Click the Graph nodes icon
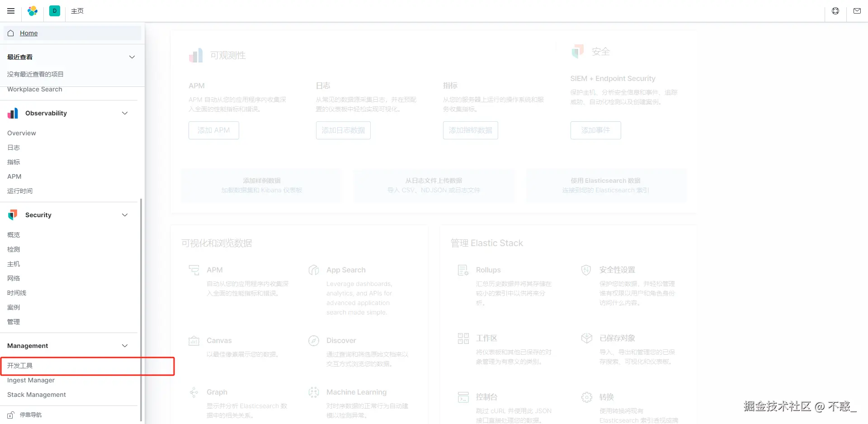Image resolution: width=868 pixels, height=424 pixels. point(194,392)
